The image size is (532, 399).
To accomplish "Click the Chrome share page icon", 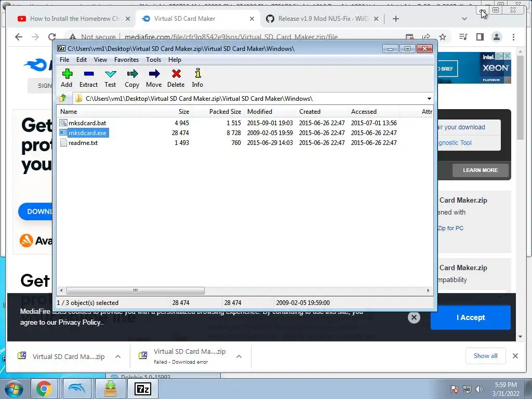I will tap(426, 37).
